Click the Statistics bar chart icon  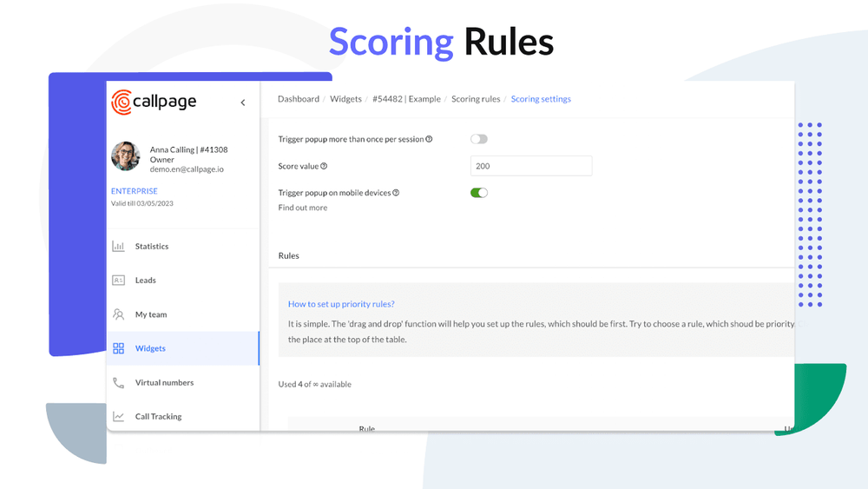(x=118, y=247)
